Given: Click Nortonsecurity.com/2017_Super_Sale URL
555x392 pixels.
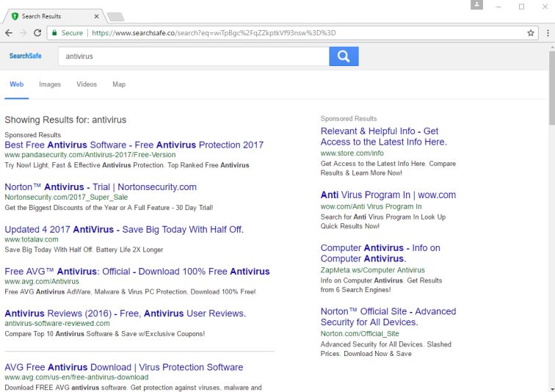Looking at the screenshot, I should pyautogui.click(x=66, y=197).
